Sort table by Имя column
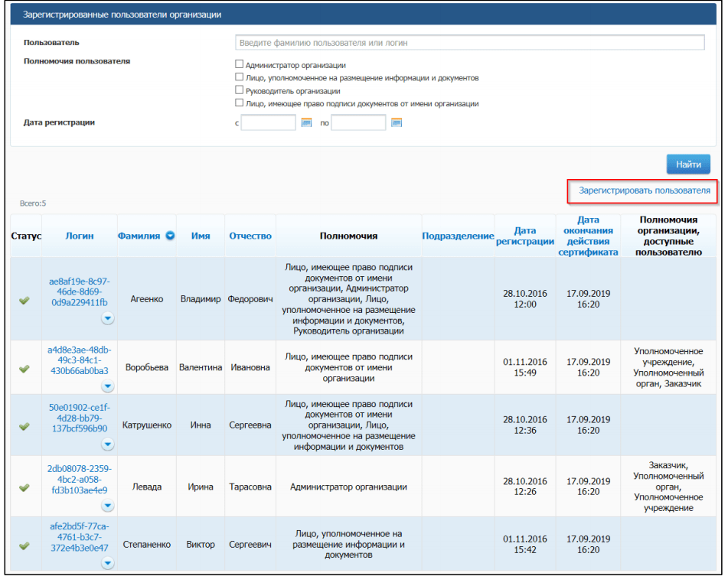This screenshot has height=586, width=728. (x=201, y=236)
